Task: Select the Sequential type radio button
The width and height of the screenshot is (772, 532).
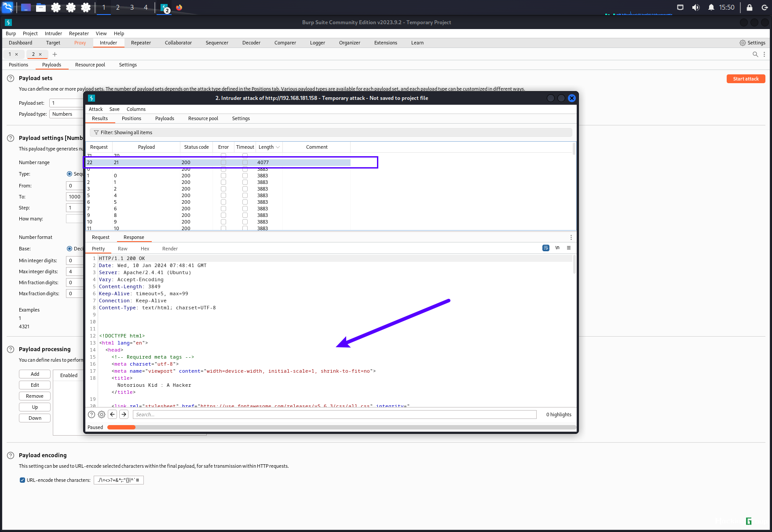Action: click(70, 174)
